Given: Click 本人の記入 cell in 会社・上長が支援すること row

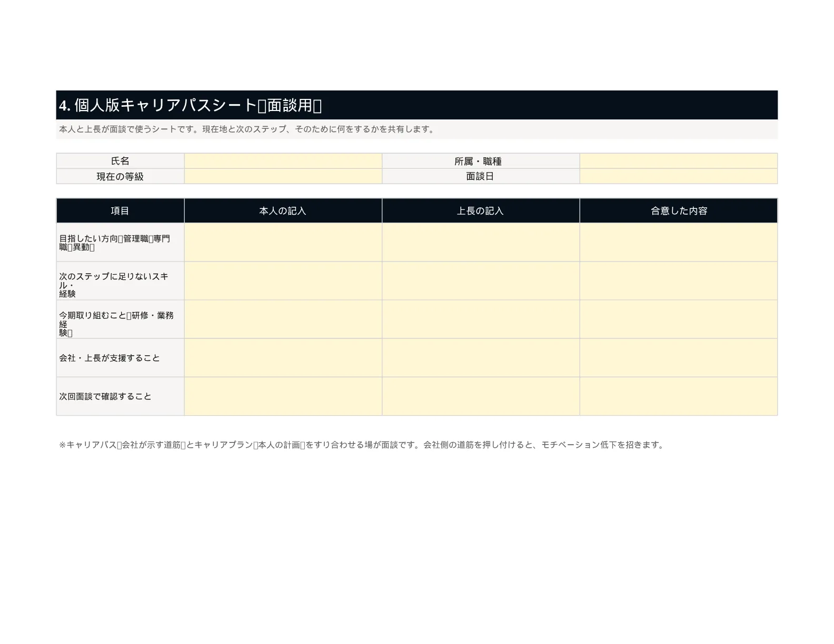Looking at the screenshot, I should [283, 358].
